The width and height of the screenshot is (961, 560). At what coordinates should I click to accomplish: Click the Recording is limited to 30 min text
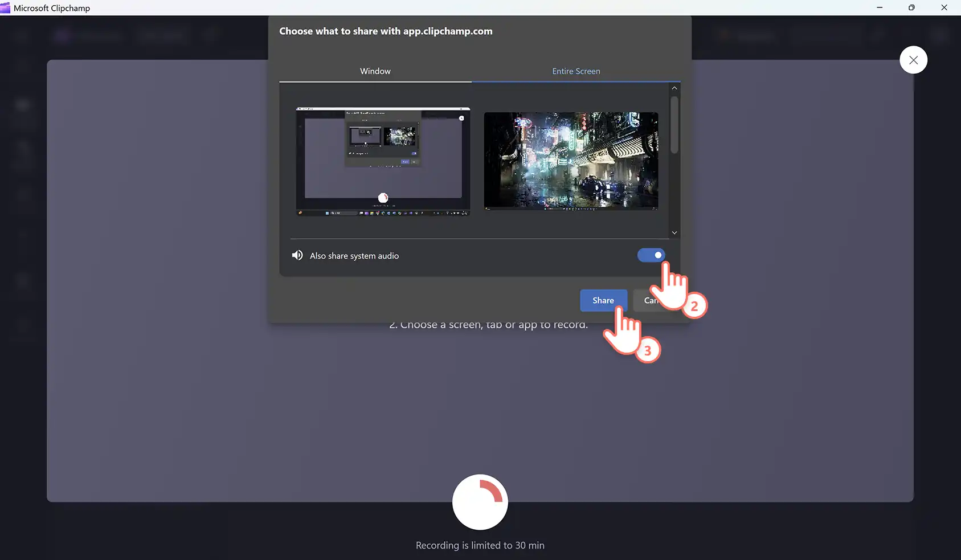480,545
